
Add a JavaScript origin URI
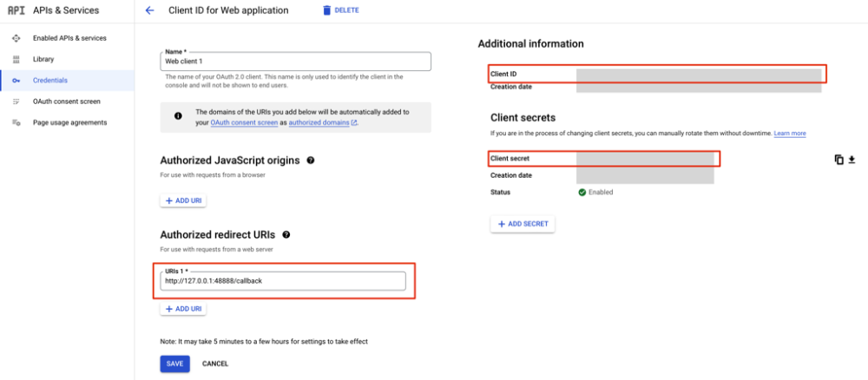point(183,200)
